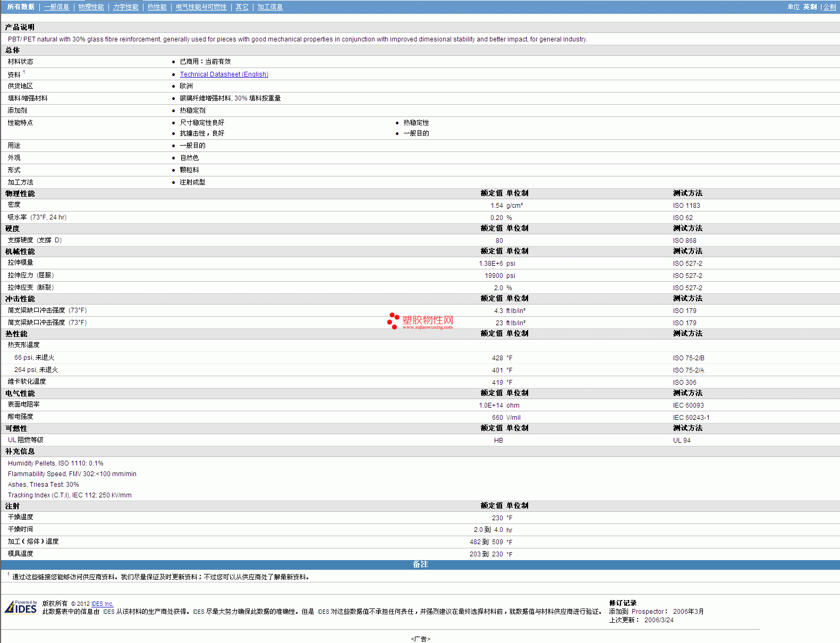This screenshot has width=840, height=643.
Task: Select the UL 94 test method
Action: (x=682, y=441)
